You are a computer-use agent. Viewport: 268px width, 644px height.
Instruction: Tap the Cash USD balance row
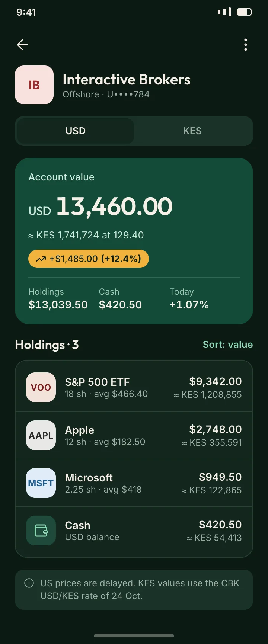pyautogui.click(x=134, y=531)
